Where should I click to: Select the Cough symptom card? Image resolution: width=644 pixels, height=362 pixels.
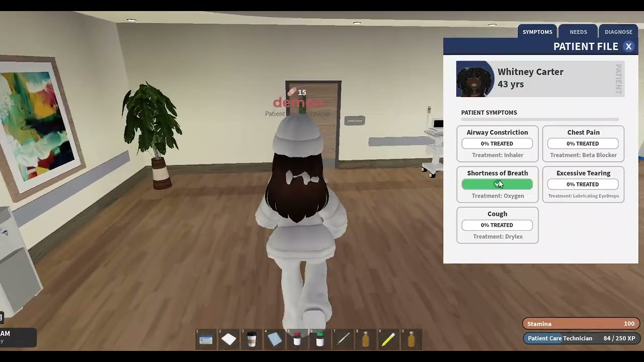(497, 225)
